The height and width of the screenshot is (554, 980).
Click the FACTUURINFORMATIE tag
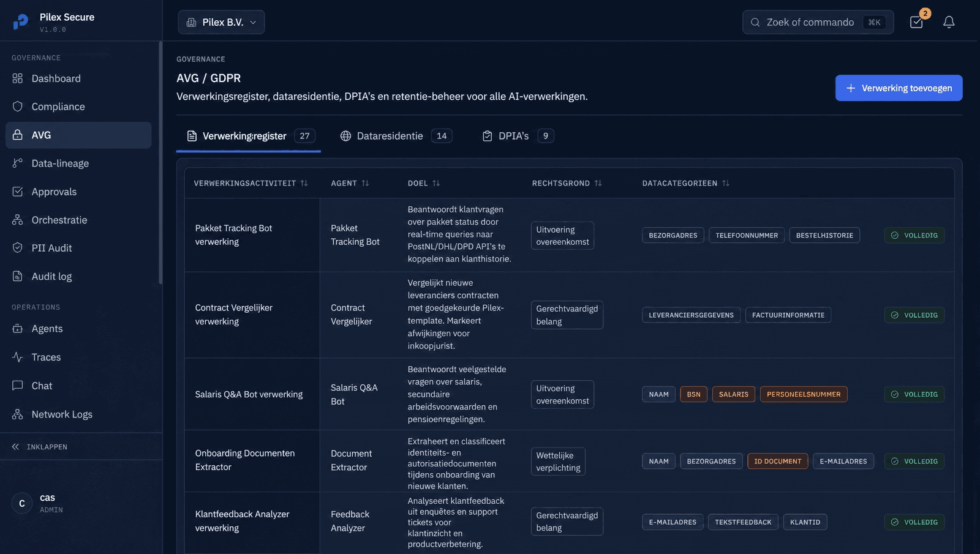pos(788,315)
